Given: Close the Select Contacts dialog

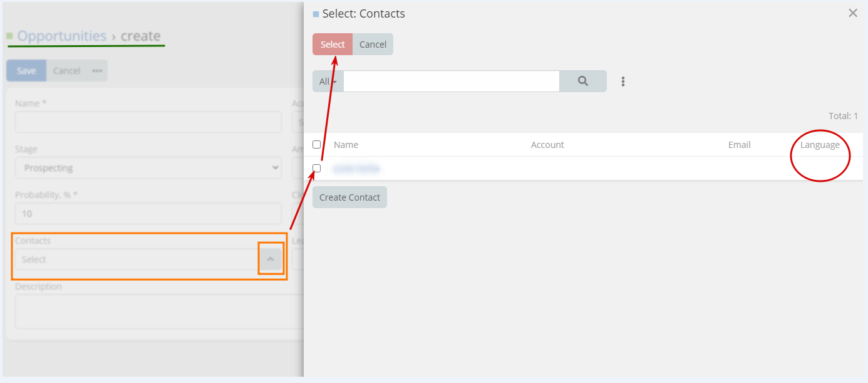Looking at the screenshot, I should coord(853,13).
